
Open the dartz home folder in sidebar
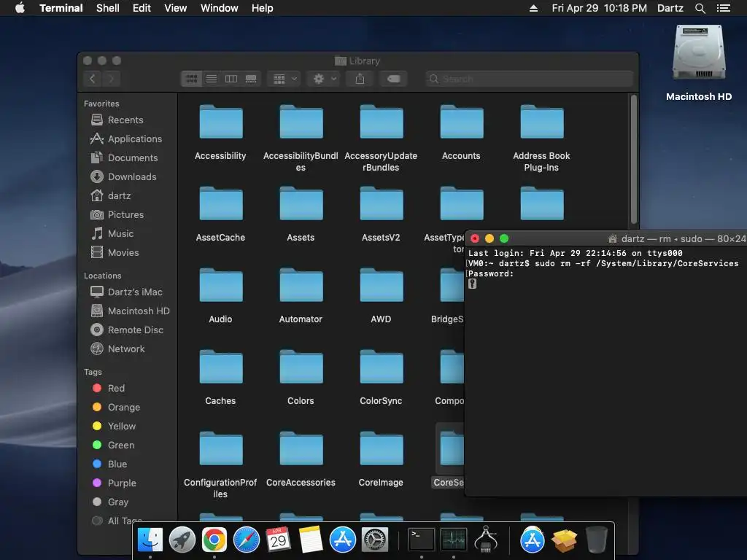111,195
